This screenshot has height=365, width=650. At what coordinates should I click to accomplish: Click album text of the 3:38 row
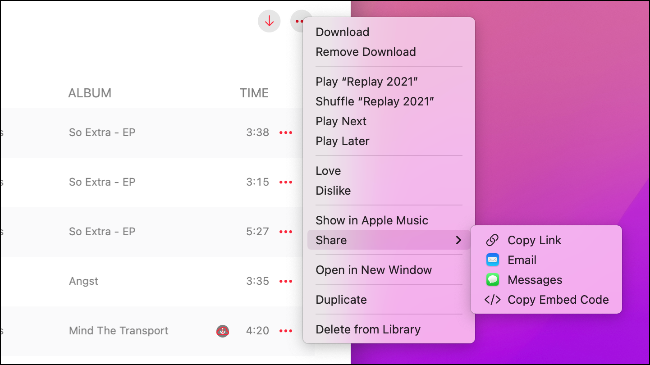tap(102, 133)
